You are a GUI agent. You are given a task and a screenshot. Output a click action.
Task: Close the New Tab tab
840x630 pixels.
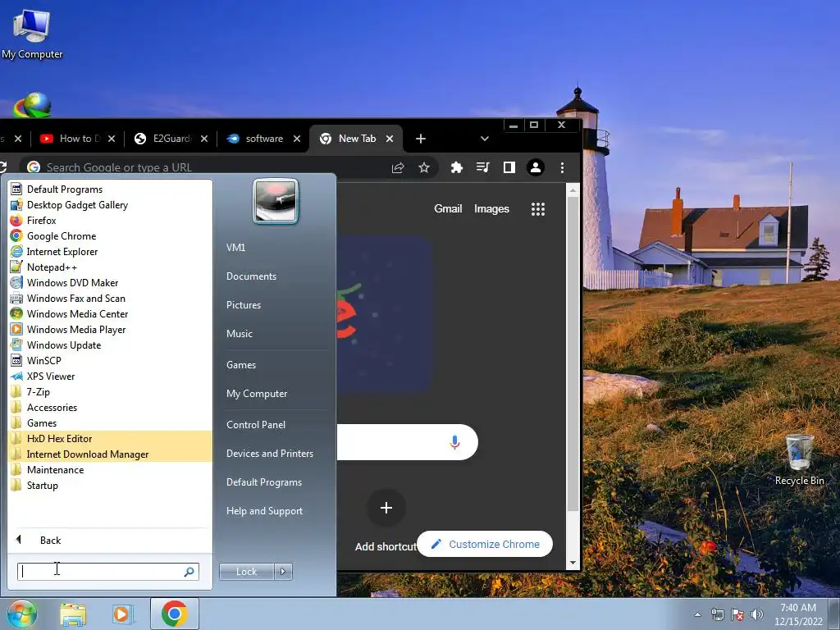click(x=390, y=139)
